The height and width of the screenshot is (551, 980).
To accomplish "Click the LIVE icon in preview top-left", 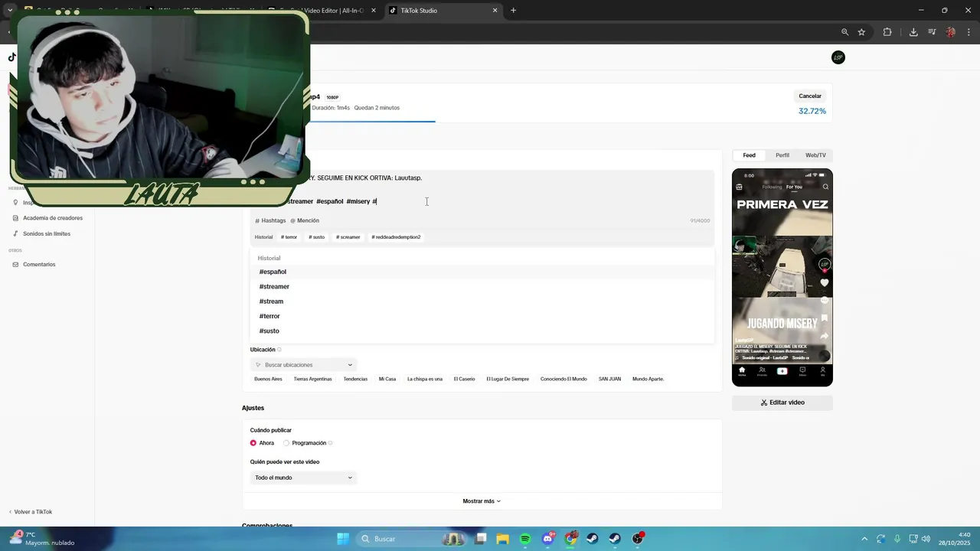I will 739,187.
